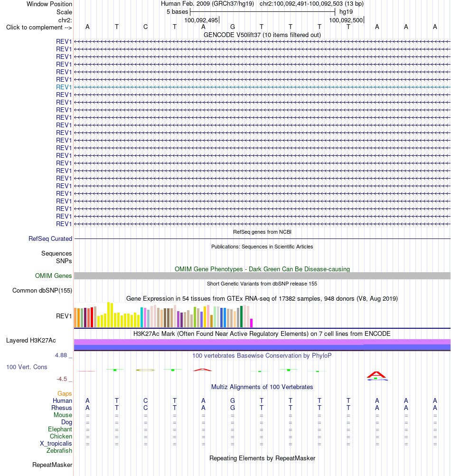Click the 'Human' alignment row label

coord(63,401)
